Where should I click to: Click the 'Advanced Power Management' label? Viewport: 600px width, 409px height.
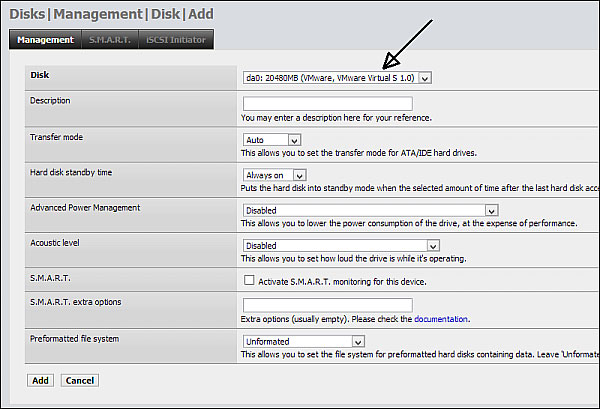click(x=85, y=208)
